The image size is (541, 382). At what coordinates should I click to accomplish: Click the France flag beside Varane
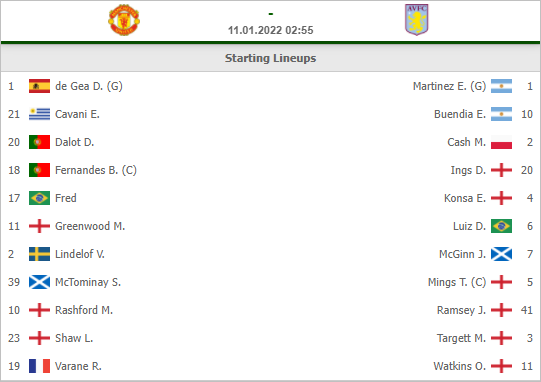(39, 366)
